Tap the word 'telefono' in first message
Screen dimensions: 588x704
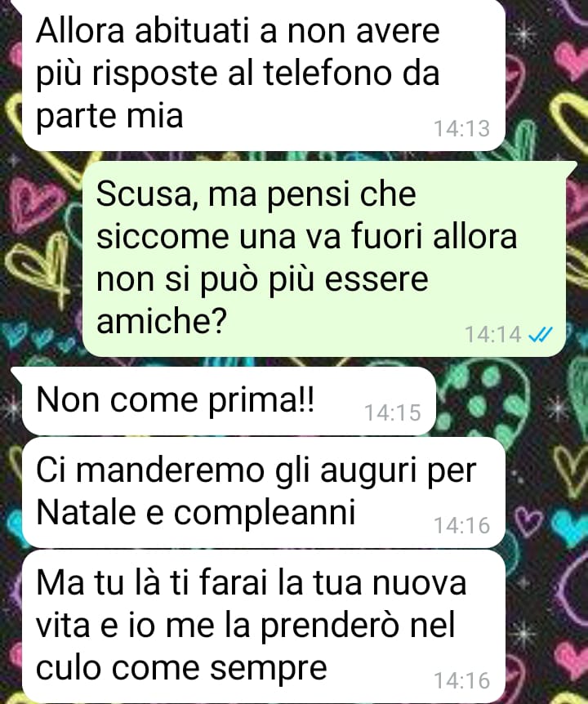[x=327, y=73]
